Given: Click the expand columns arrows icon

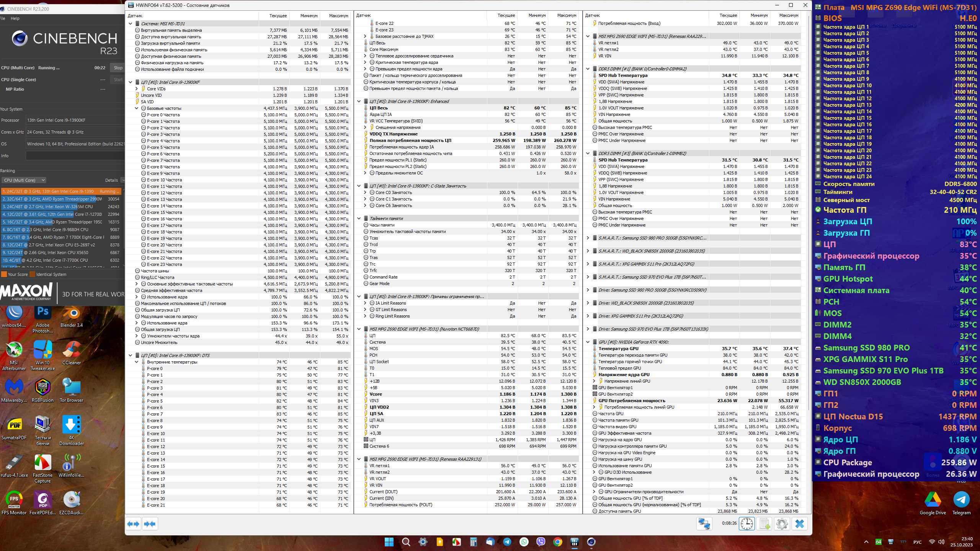Looking at the screenshot, I should click(x=133, y=523).
